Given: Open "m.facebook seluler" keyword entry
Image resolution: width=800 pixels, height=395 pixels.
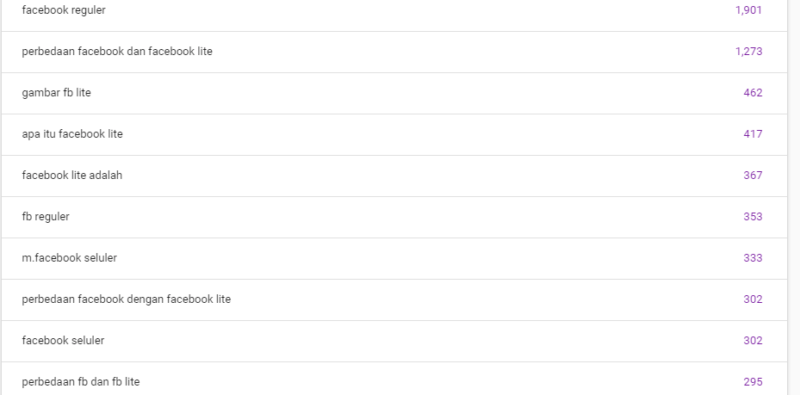Looking at the screenshot, I should [x=69, y=258].
